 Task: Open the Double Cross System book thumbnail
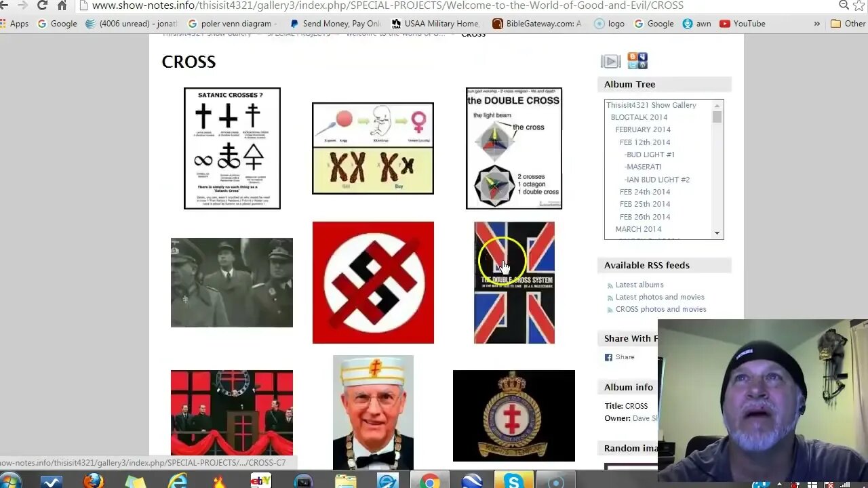click(x=514, y=283)
